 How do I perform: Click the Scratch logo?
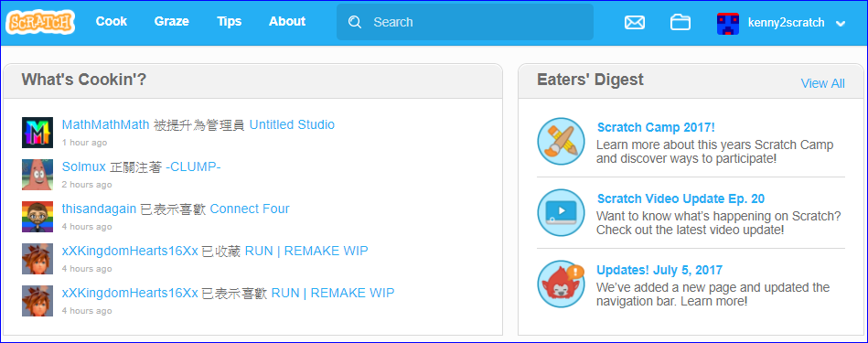coord(40,23)
